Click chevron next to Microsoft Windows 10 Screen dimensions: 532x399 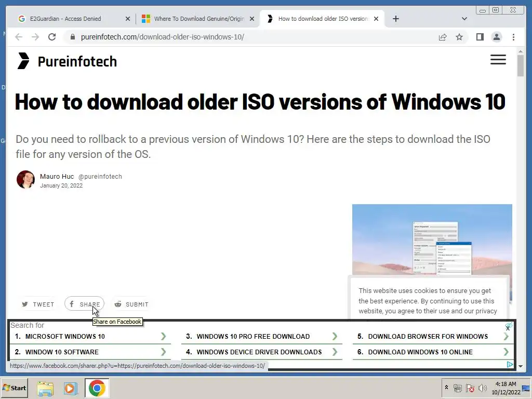(163, 337)
